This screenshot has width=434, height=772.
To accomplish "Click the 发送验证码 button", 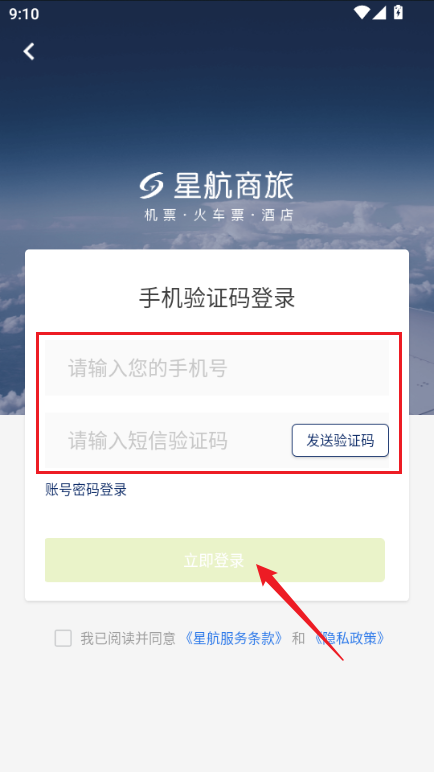I will coord(340,440).
